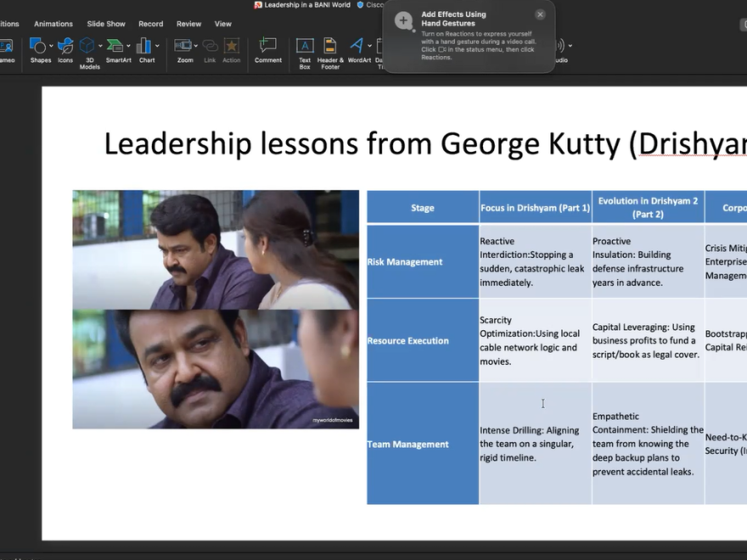Viewport: 747px width, 560px height.
Task: Insert Icons from the ribbon
Action: tap(65, 50)
